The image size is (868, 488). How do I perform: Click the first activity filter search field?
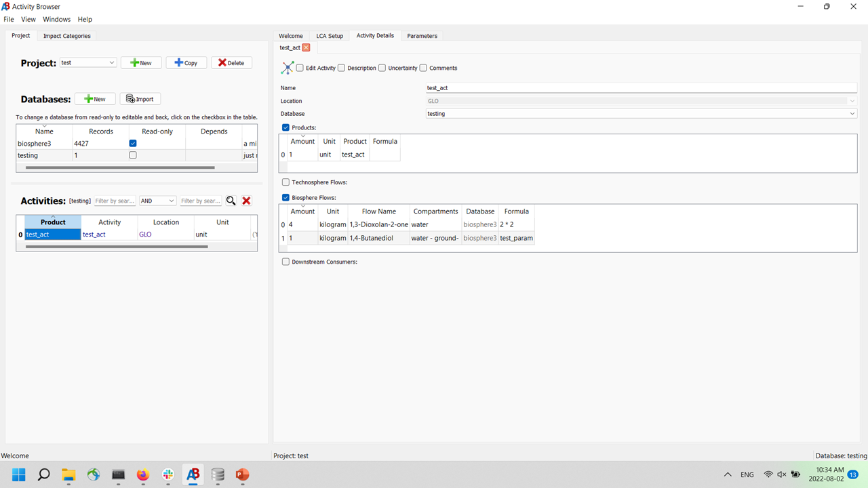point(115,201)
